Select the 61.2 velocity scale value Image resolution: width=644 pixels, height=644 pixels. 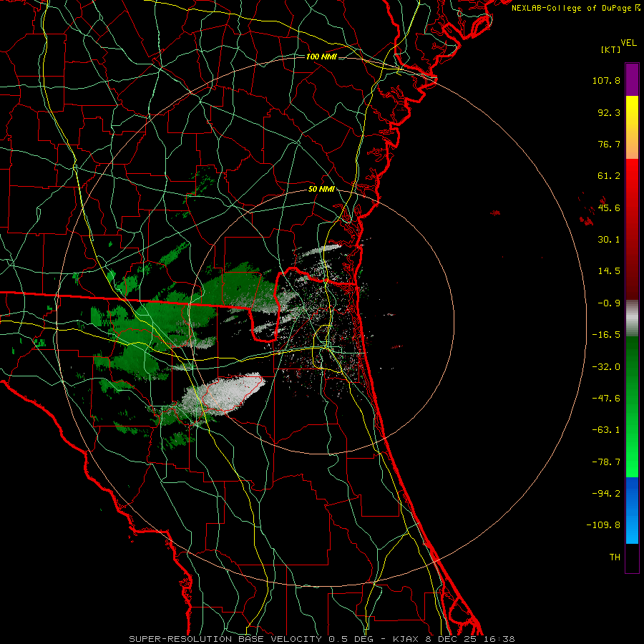click(609, 176)
